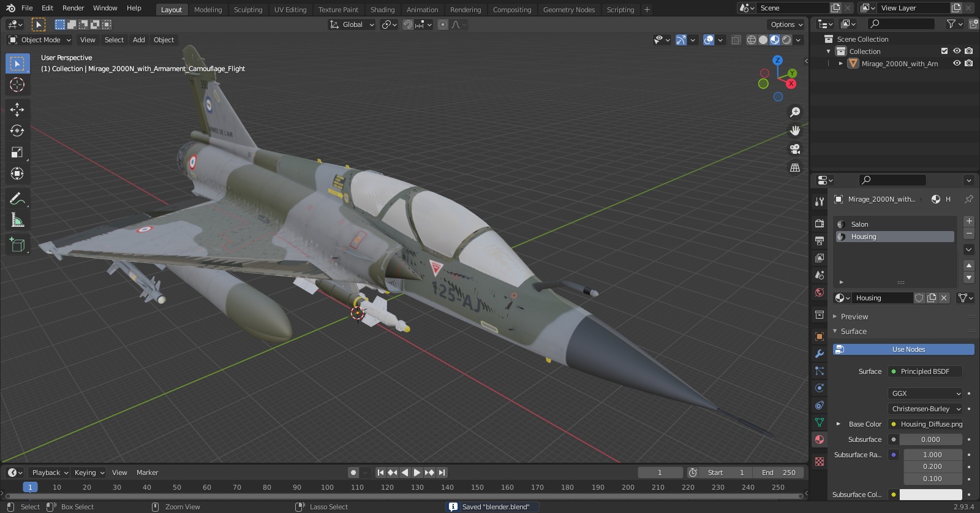Select the Salon material slot
Image resolution: width=980 pixels, height=513 pixels.
[x=895, y=224]
